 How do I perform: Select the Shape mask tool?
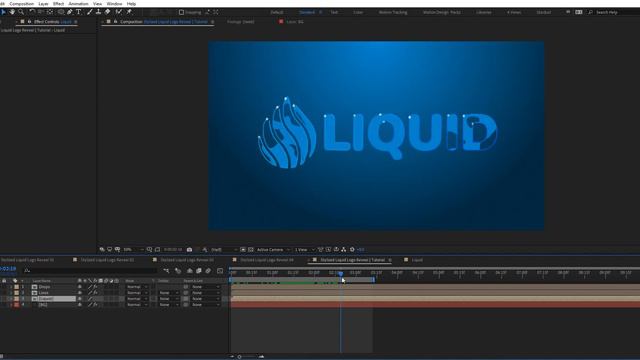point(61,12)
